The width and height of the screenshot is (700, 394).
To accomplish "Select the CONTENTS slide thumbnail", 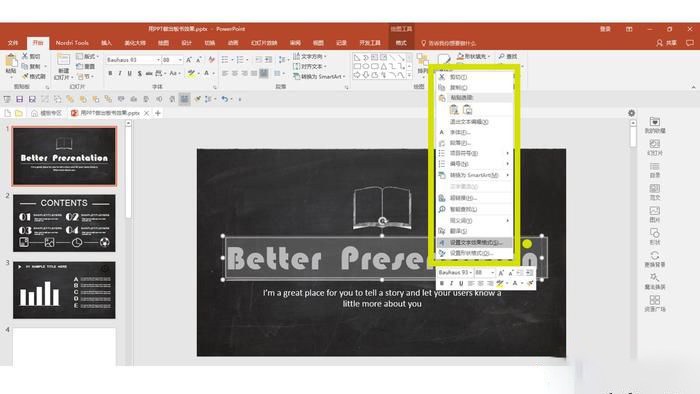I will [64, 223].
